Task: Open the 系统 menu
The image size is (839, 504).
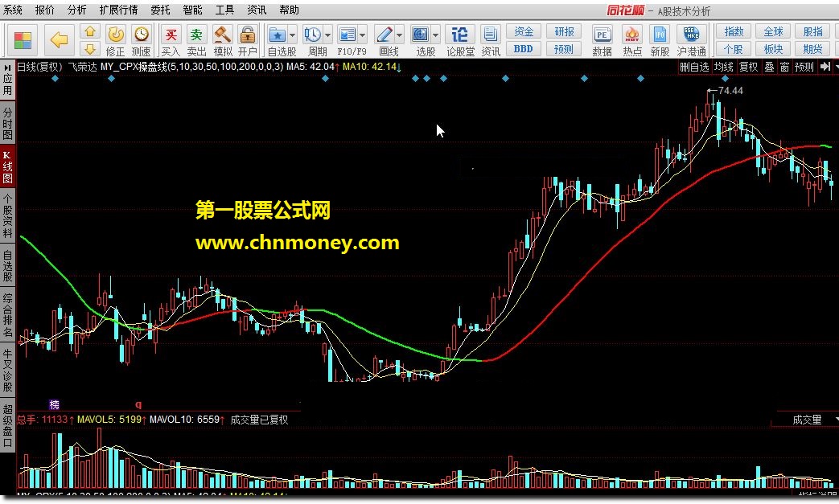Action: [x=13, y=10]
